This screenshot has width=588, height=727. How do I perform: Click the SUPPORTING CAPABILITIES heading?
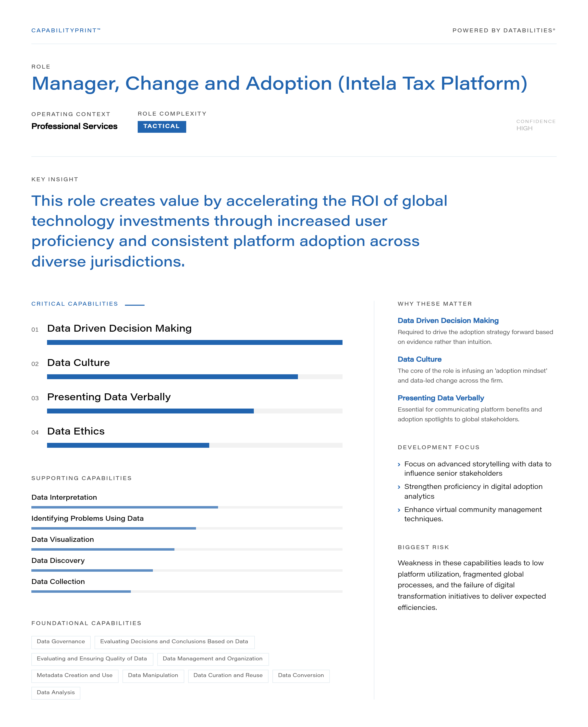pyautogui.click(x=82, y=478)
